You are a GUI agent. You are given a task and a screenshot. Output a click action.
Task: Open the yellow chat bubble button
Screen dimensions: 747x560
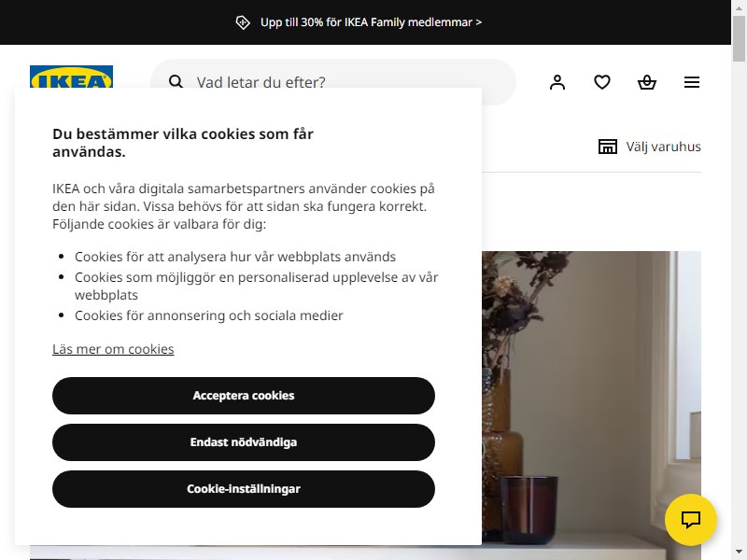click(690, 520)
